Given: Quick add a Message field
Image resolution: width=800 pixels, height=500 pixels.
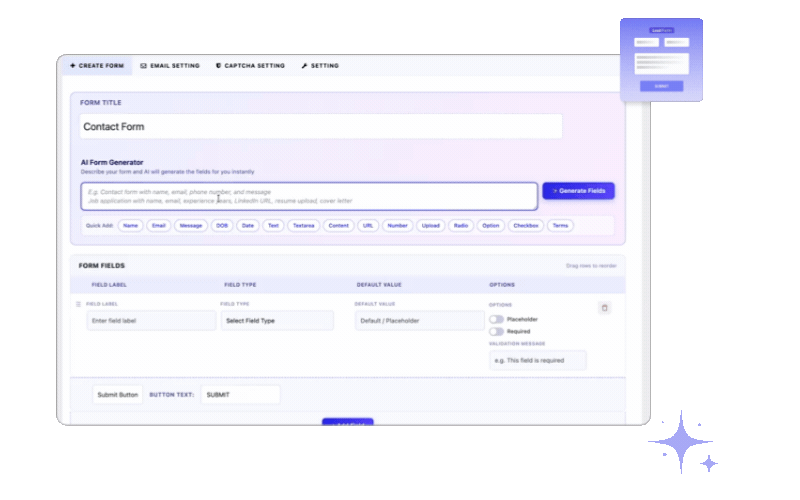Looking at the screenshot, I should (x=191, y=226).
